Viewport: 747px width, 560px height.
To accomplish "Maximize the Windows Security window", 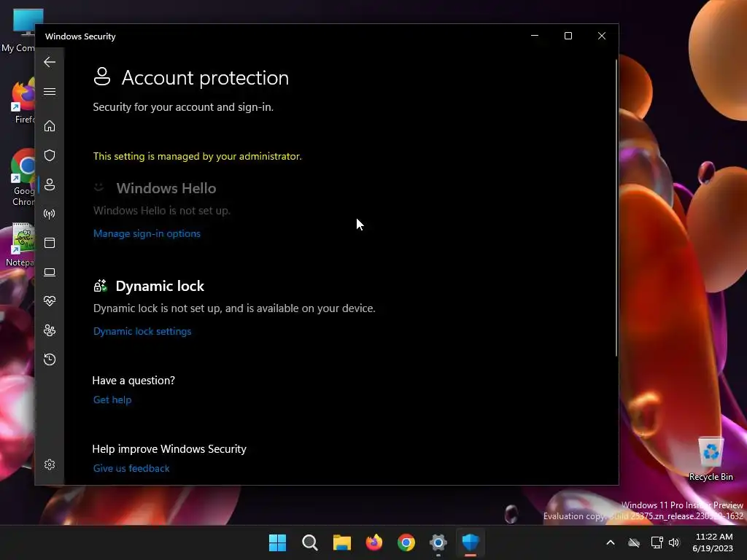I will pyautogui.click(x=568, y=36).
